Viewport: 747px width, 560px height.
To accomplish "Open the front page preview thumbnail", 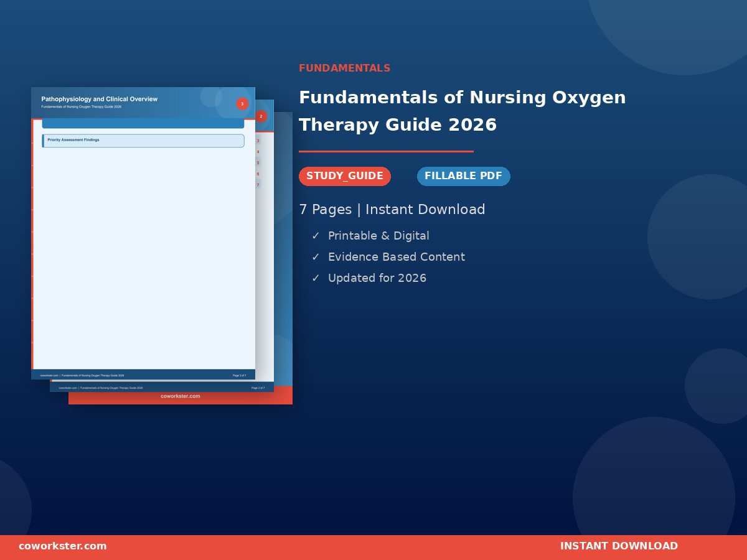I will coord(143,233).
